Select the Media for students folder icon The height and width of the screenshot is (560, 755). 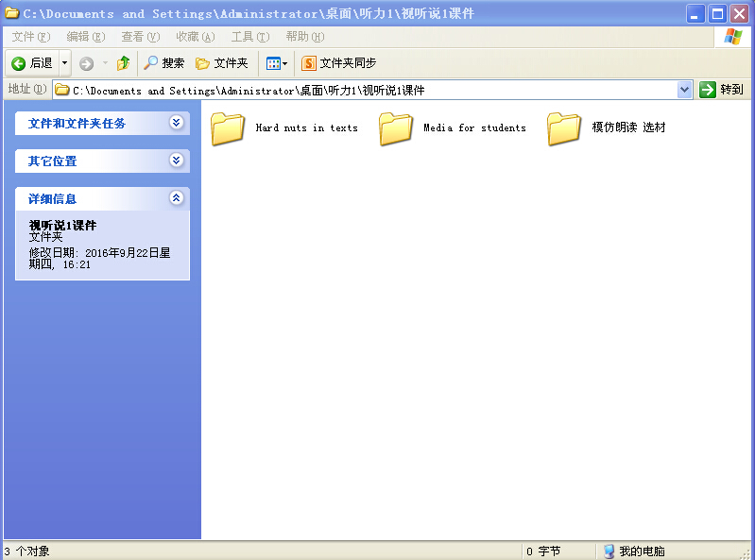pyautogui.click(x=396, y=128)
